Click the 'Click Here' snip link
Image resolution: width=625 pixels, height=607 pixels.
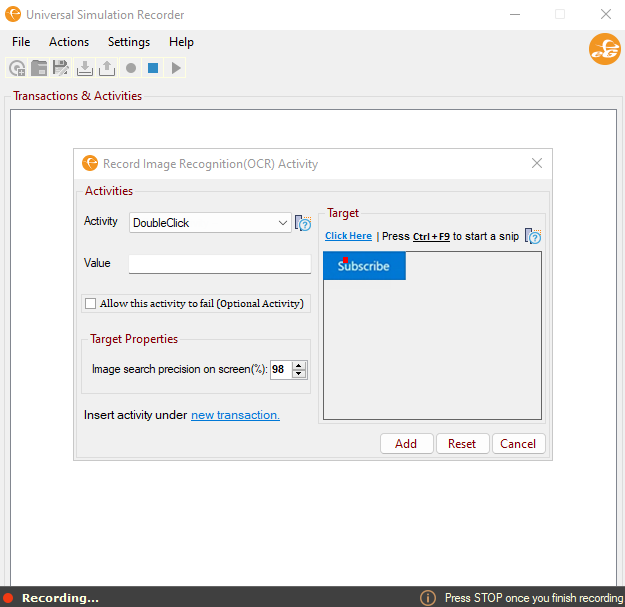point(348,236)
